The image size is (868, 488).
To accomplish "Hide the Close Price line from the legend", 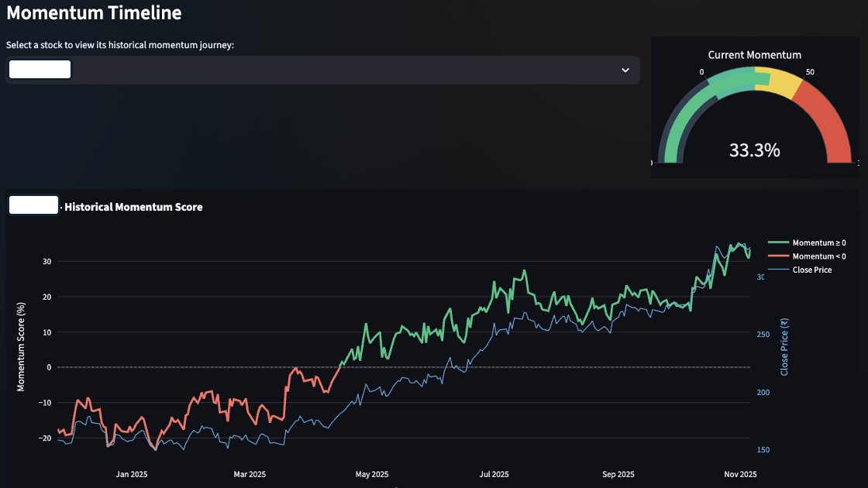I will 811,270.
